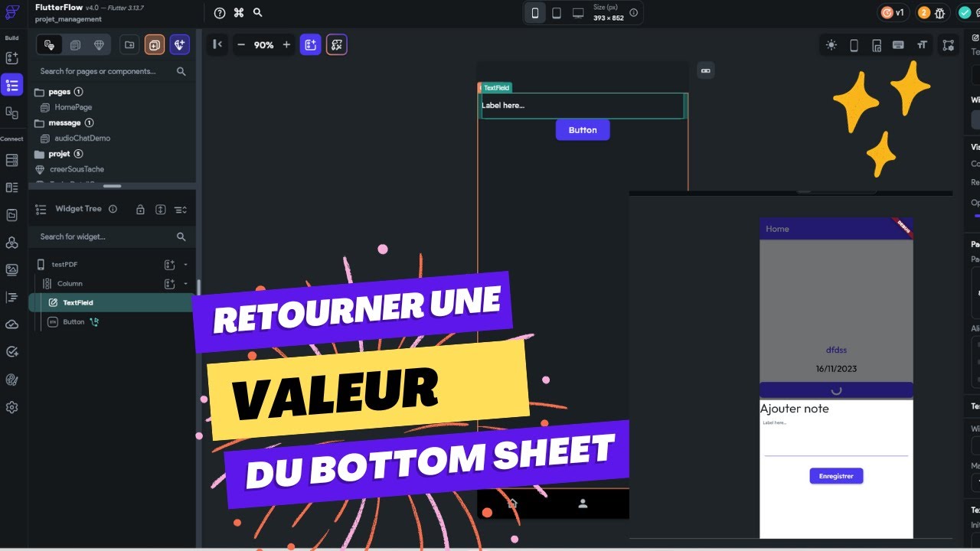
Task: Open the Widget Tree navigator in the sidebar
Action: click(11, 85)
